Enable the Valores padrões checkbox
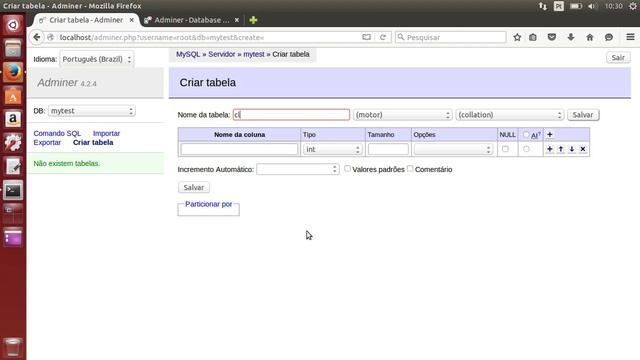The width and height of the screenshot is (640, 360). [x=347, y=169]
